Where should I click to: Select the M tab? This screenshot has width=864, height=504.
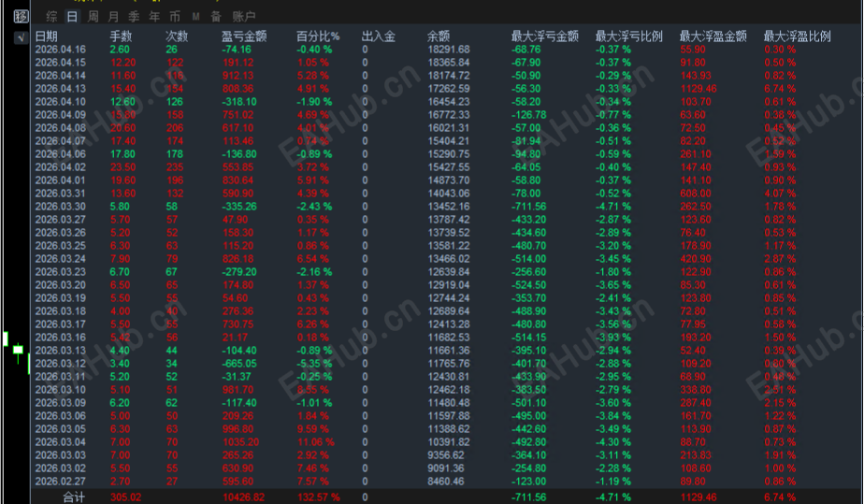tap(195, 17)
